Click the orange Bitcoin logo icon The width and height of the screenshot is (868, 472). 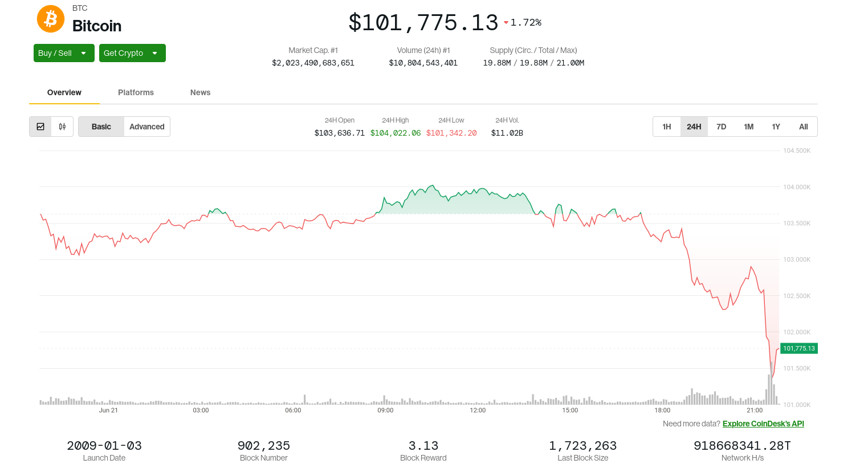tap(51, 19)
